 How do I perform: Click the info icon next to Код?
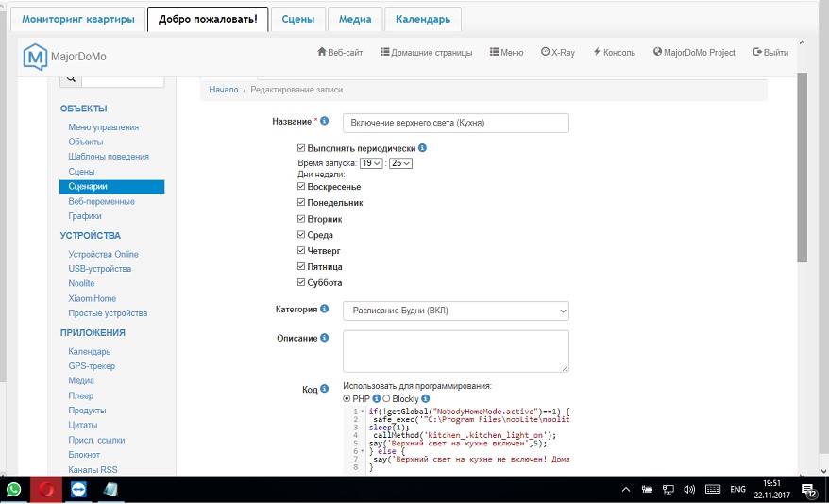pos(324,388)
